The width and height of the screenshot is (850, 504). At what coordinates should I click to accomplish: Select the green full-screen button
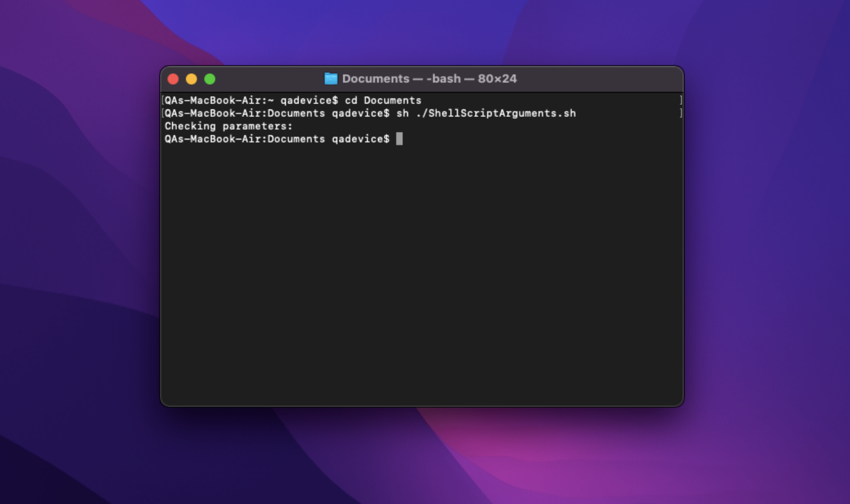tap(210, 79)
